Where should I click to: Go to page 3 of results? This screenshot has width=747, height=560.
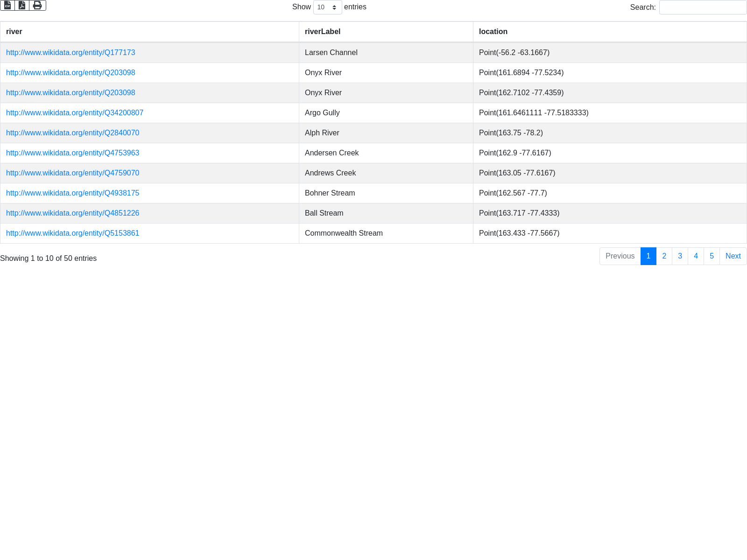680,256
